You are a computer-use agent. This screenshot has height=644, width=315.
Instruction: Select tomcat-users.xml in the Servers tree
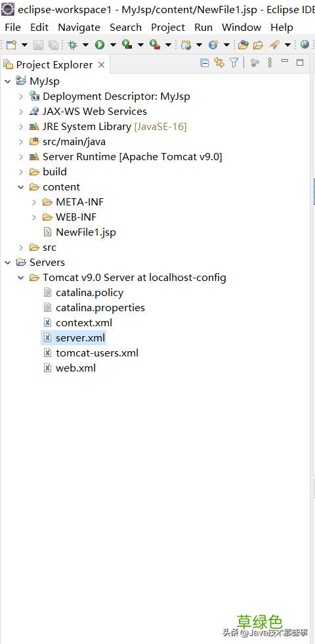click(97, 353)
